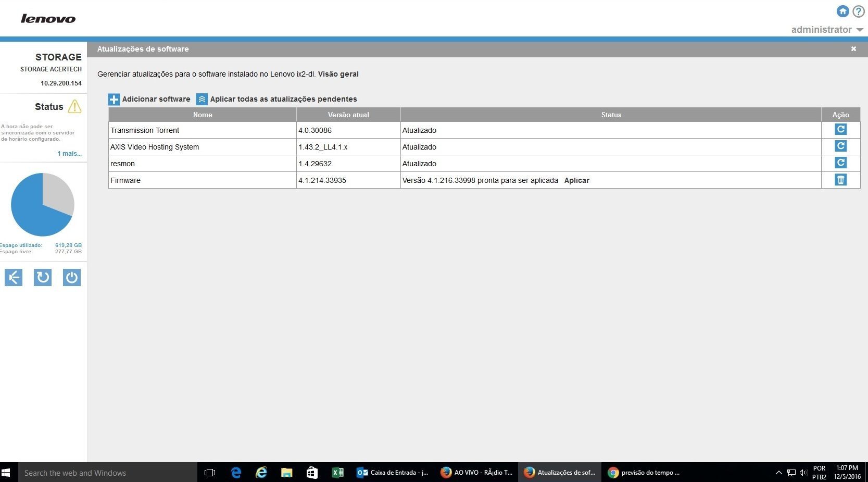Click the Search the web and Windows box
868x482 pixels.
coord(108,473)
